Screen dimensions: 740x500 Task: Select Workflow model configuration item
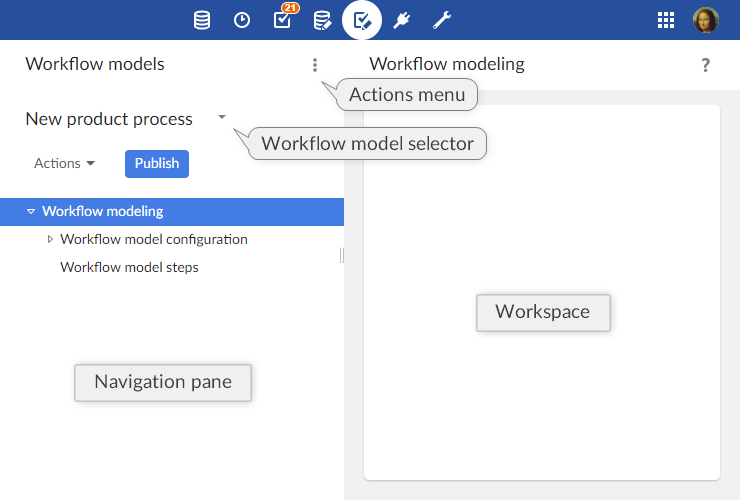154,239
